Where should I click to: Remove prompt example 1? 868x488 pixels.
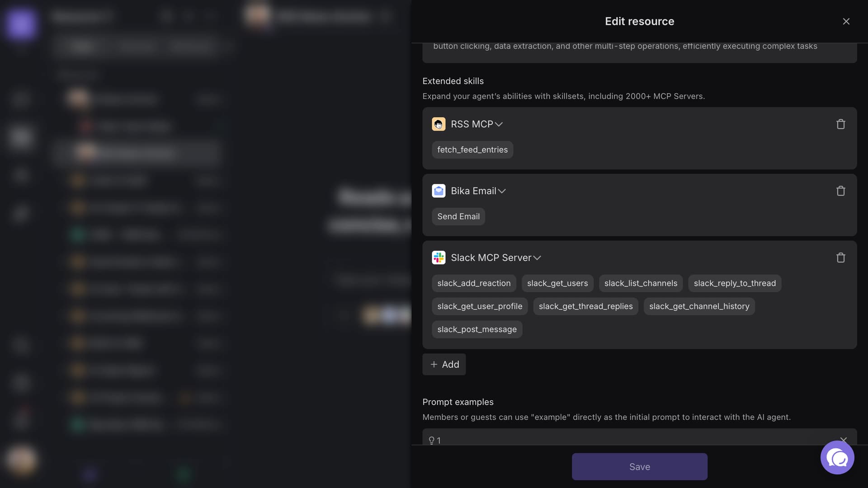coord(843,440)
